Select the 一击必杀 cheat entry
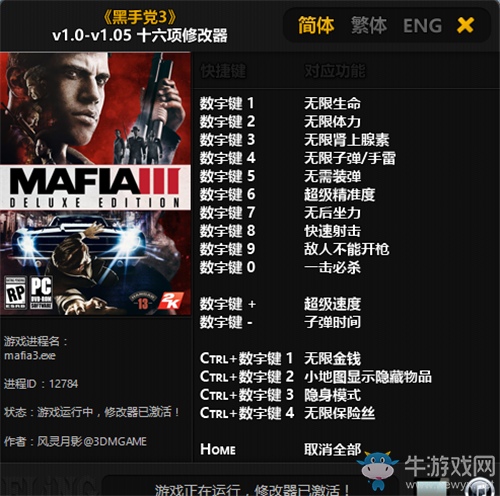This screenshot has width=500, height=496. (332, 267)
